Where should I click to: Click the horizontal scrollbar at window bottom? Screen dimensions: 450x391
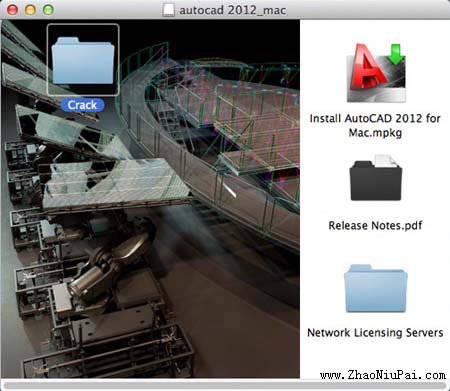225,386
